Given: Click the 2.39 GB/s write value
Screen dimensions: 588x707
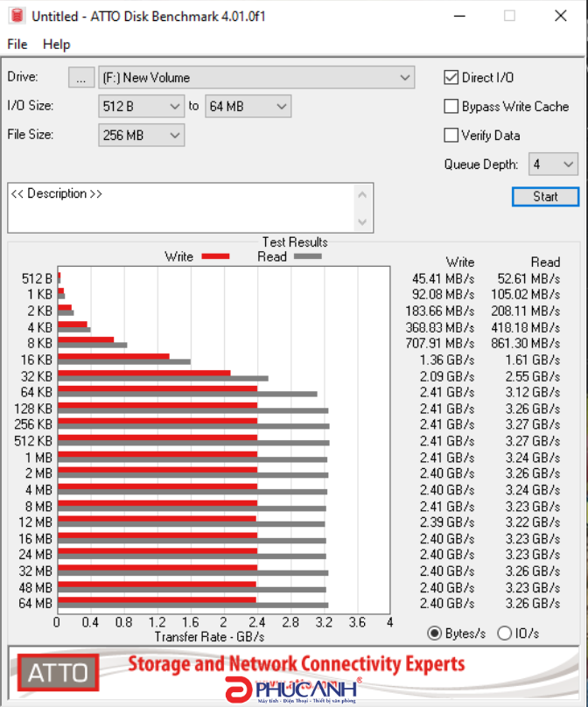Looking at the screenshot, I should pos(447,522).
